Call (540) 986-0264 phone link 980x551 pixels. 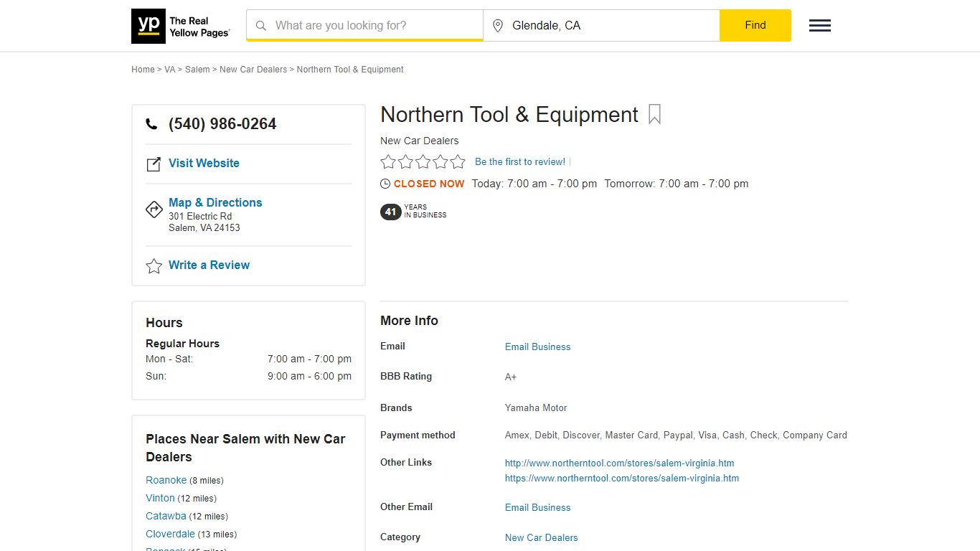[222, 124]
